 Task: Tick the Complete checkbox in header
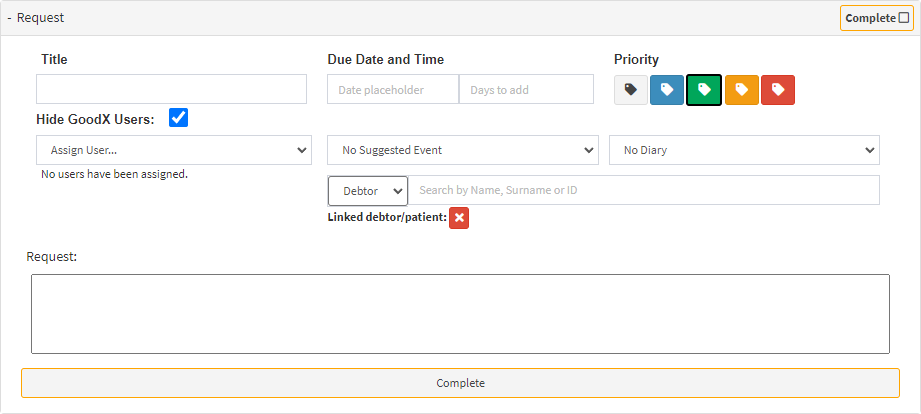[x=904, y=18]
